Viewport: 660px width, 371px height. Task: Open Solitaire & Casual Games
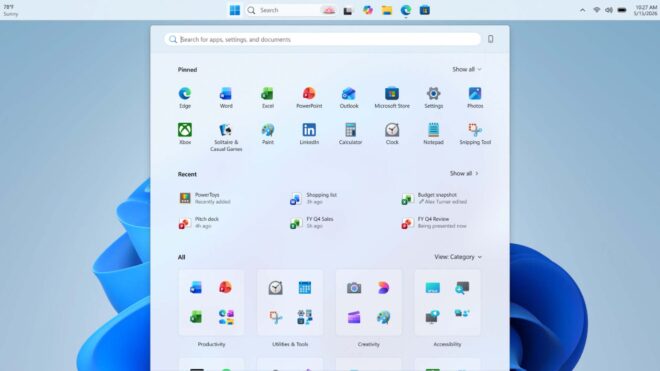pyautogui.click(x=226, y=137)
